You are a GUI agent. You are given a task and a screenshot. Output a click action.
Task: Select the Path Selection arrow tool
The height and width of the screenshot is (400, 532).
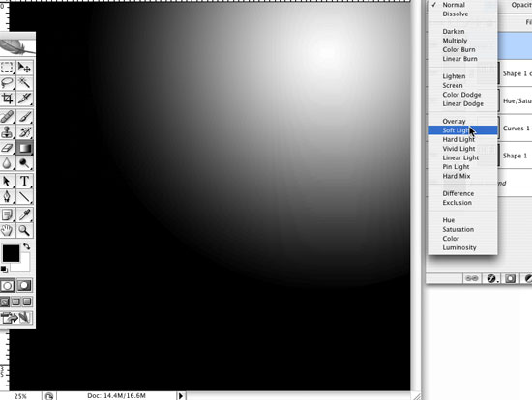(7, 181)
